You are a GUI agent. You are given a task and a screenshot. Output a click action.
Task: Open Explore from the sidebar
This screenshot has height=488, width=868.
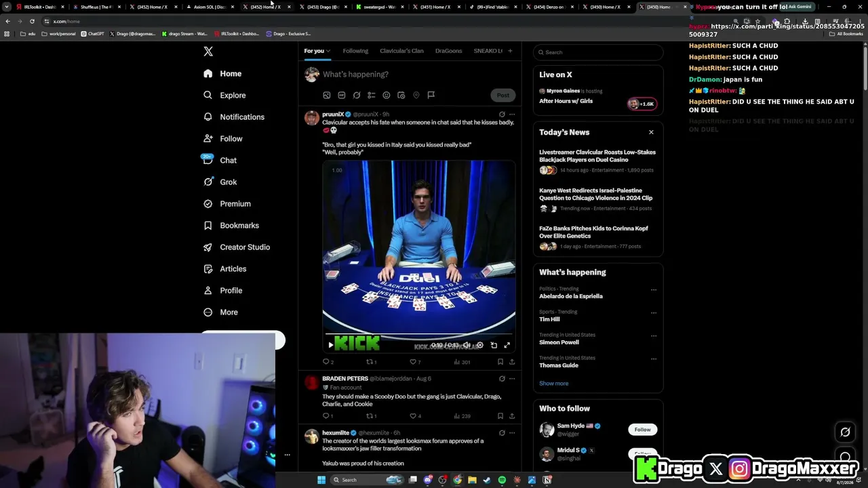pos(224,95)
